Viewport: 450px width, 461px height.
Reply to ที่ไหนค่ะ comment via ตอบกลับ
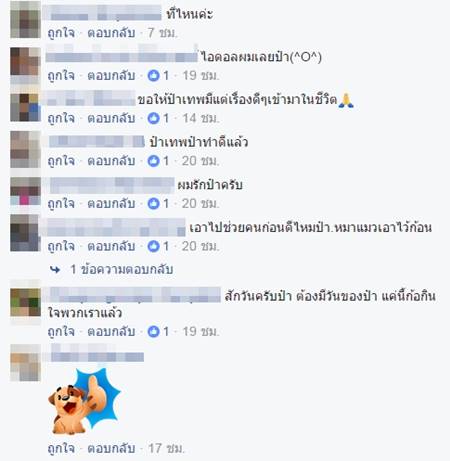[111, 33]
